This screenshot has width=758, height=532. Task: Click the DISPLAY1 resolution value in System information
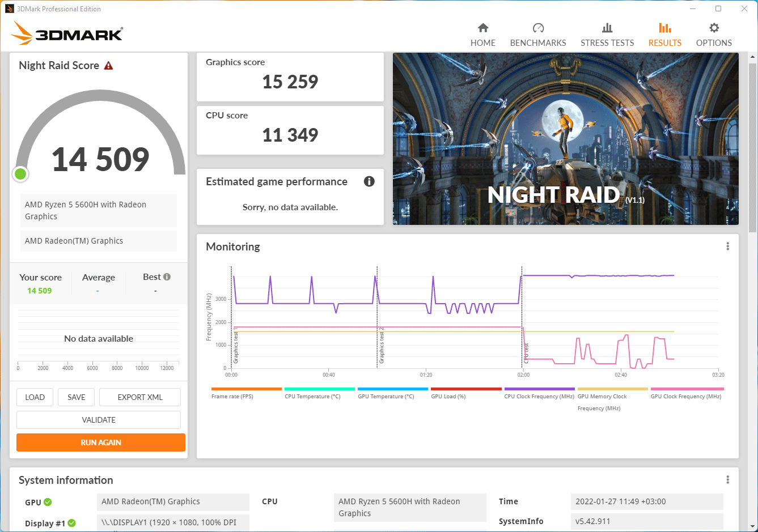[173, 522]
